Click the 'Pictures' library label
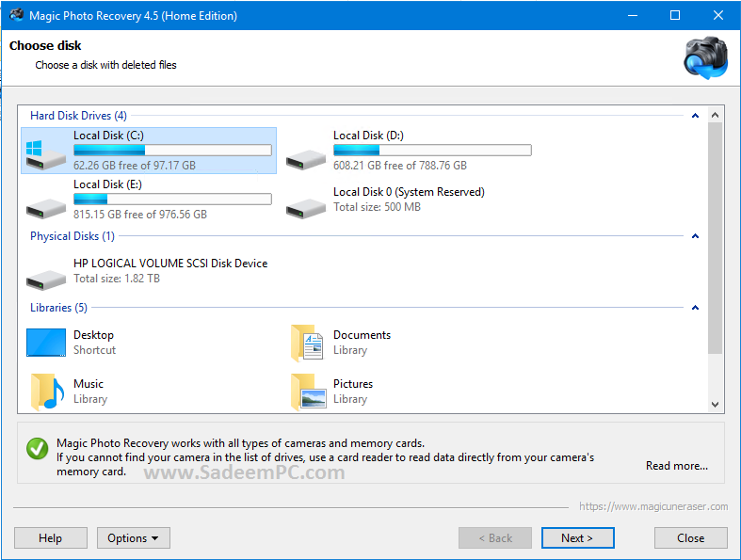The image size is (741, 560). pyautogui.click(x=353, y=384)
